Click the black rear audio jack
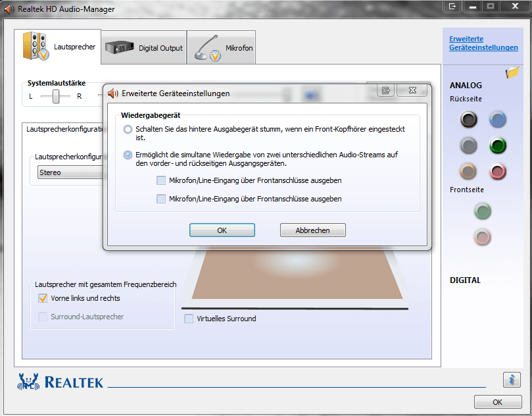The width and height of the screenshot is (532, 416). (x=469, y=119)
